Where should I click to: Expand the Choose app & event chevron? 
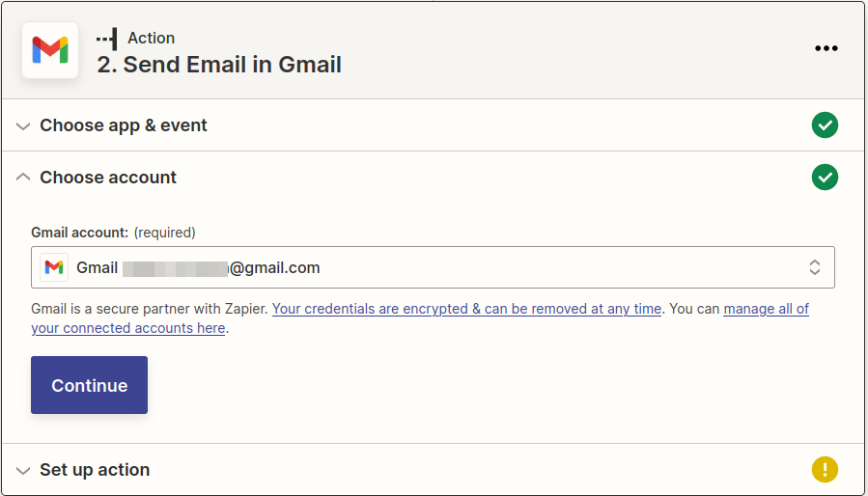(23, 126)
